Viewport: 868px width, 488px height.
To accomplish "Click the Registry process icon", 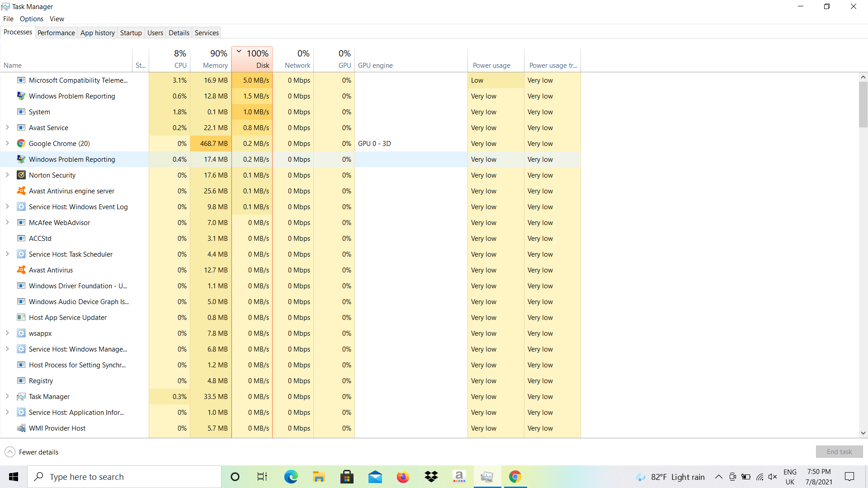I will click(21, 381).
